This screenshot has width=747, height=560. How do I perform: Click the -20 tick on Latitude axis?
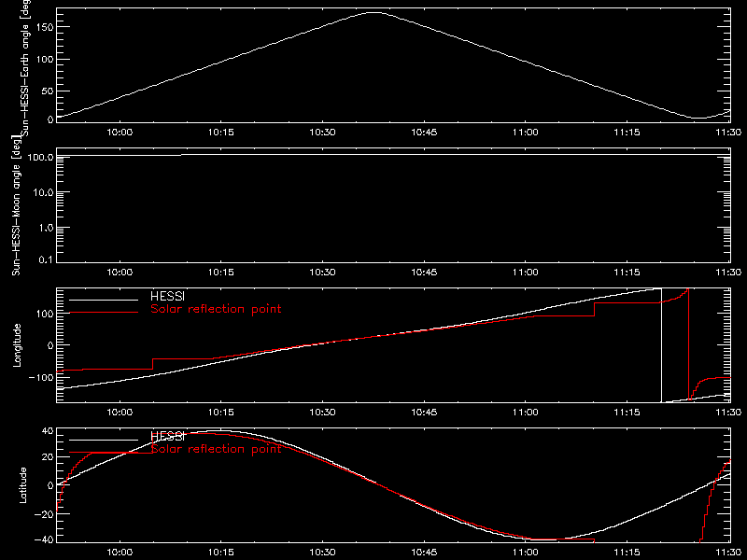(x=44, y=514)
